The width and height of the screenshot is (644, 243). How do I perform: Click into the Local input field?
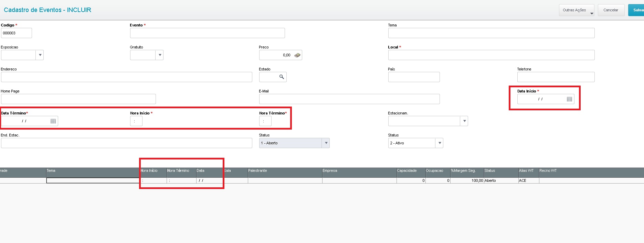pos(492,55)
